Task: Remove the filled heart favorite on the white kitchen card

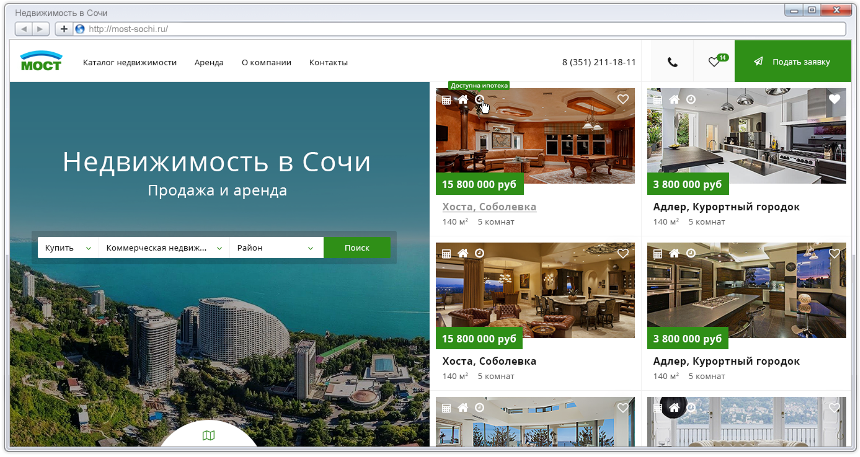Action: (834, 99)
